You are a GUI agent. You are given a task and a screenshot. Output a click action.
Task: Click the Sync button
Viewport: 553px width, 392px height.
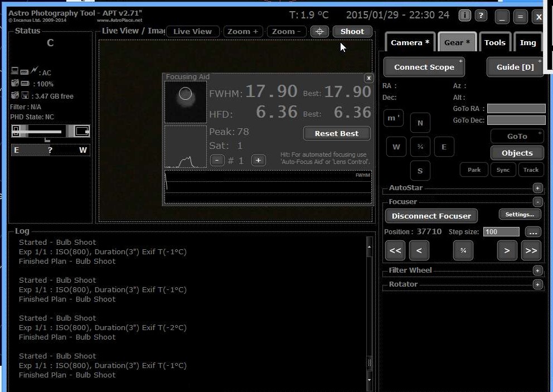click(x=503, y=170)
